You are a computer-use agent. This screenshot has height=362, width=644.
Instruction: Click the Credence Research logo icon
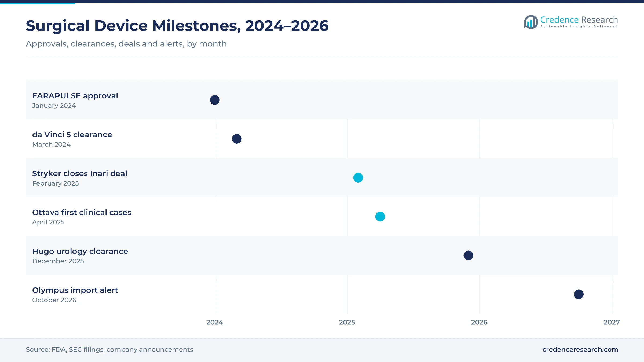point(531,22)
